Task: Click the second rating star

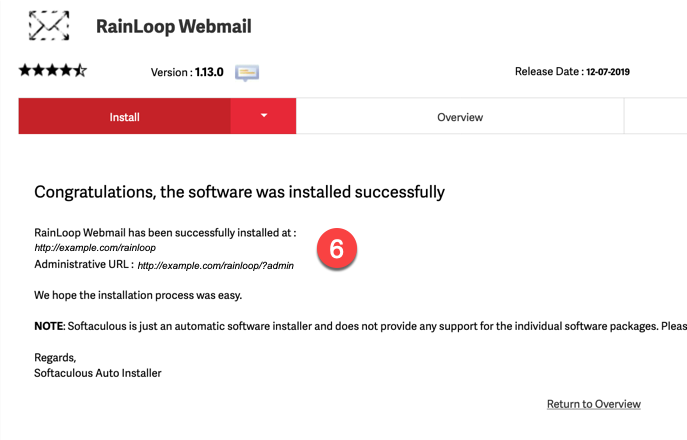Action: click(x=38, y=71)
